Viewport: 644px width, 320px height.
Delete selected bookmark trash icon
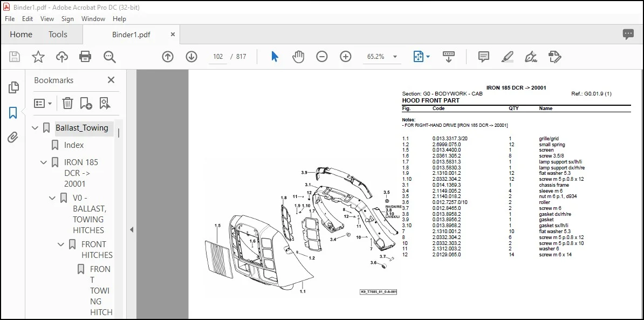[67, 103]
